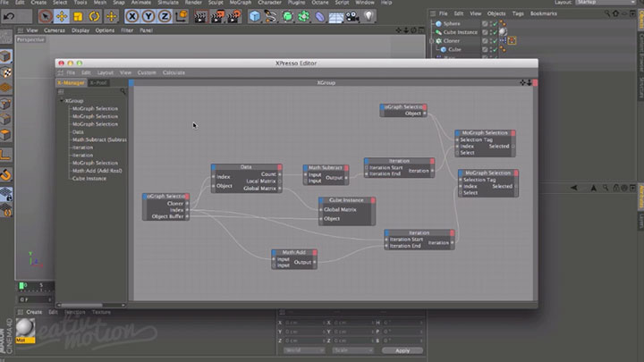Select Data in the X-Manager tree
Screen dimensions: 644x362
78,132
